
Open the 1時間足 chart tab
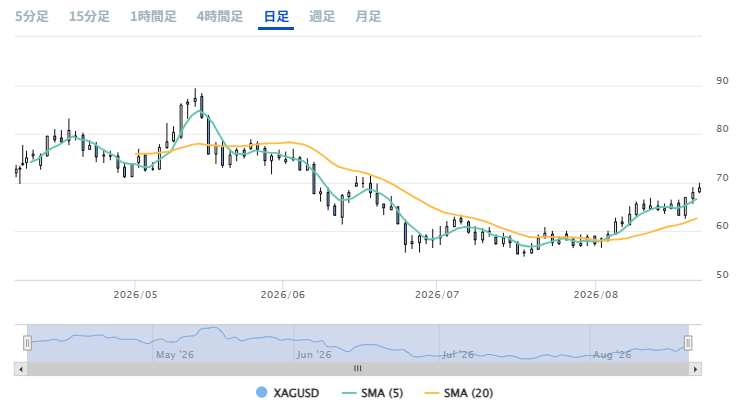tap(153, 17)
